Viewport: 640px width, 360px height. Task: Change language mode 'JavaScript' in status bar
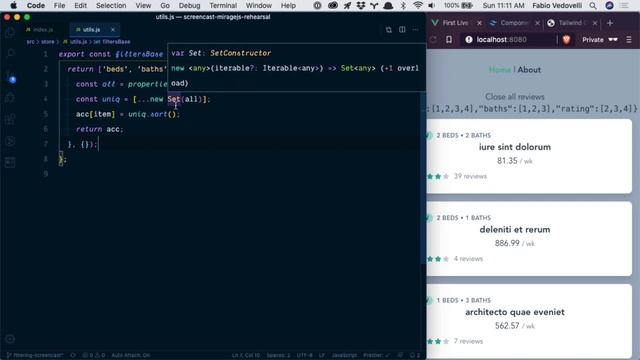(344, 355)
